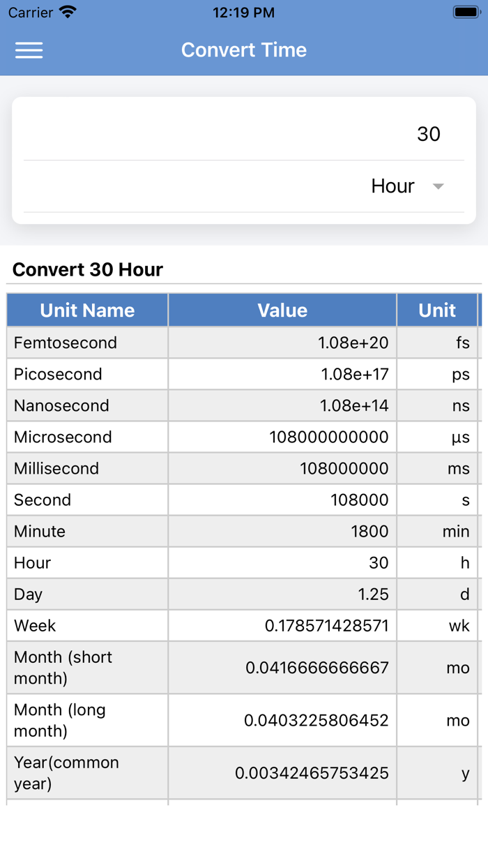Click the Minute conversion row
488x868 pixels.
(244, 531)
